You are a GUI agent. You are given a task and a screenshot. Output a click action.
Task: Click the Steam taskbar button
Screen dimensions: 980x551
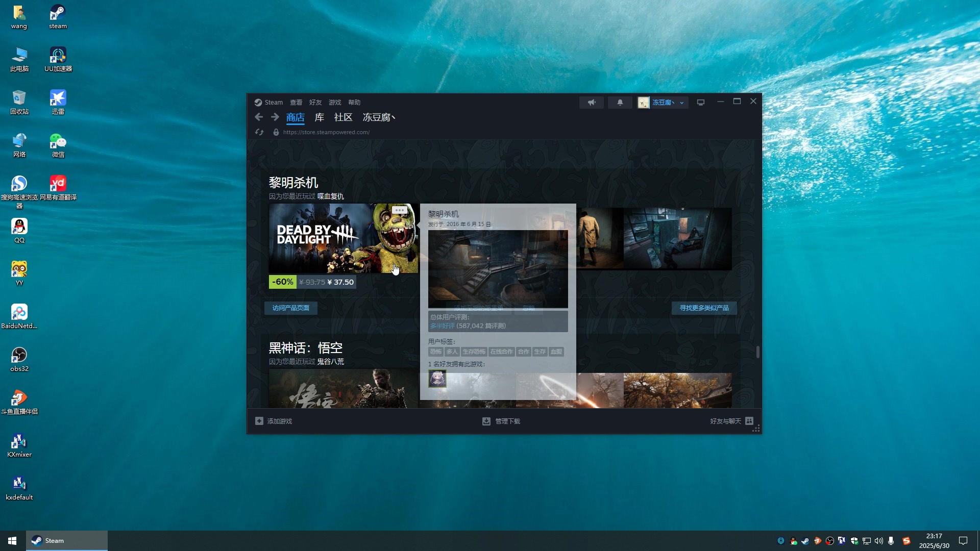pos(67,541)
